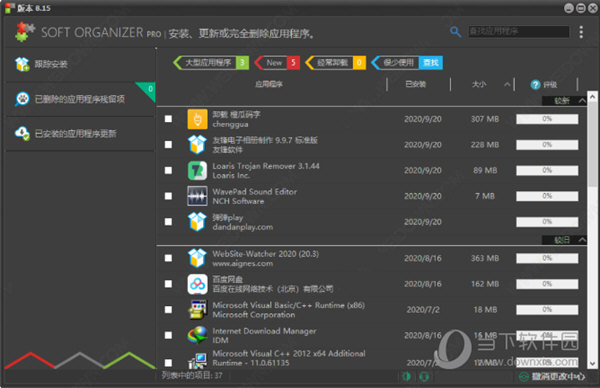Click the Internet Download Manager globe icon
Screen dimensions: 600x388
[x=197, y=335]
